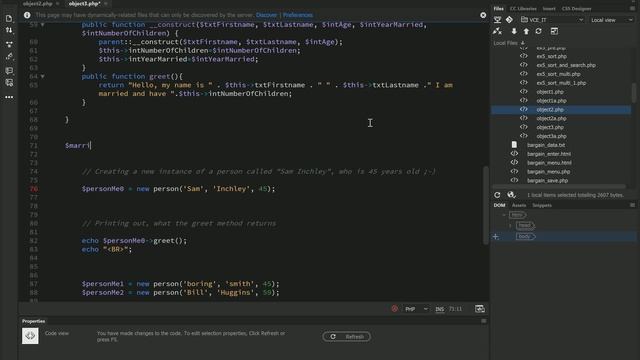Select ex5_sort_multi.php in Files list
The height and width of the screenshot is (360, 640).
point(558,74)
